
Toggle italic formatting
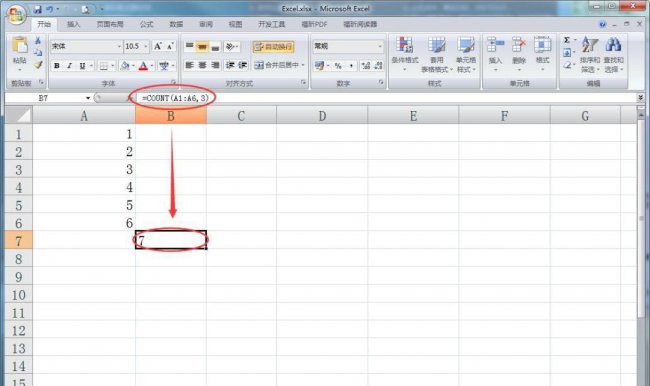[69, 66]
